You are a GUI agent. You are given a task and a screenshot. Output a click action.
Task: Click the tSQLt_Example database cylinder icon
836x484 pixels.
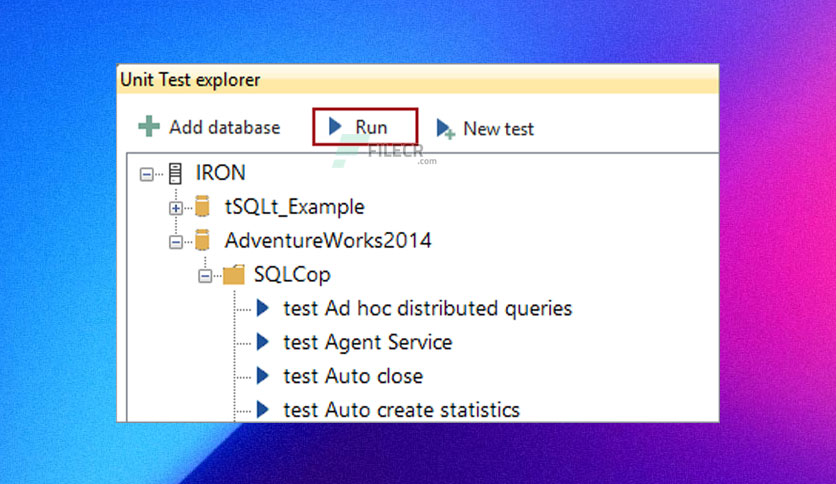click(202, 206)
